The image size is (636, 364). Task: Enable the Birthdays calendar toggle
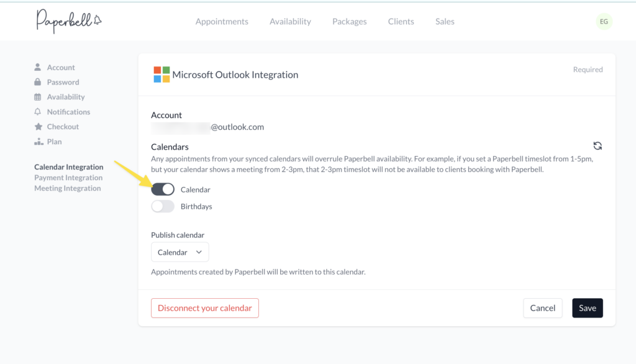coord(163,206)
